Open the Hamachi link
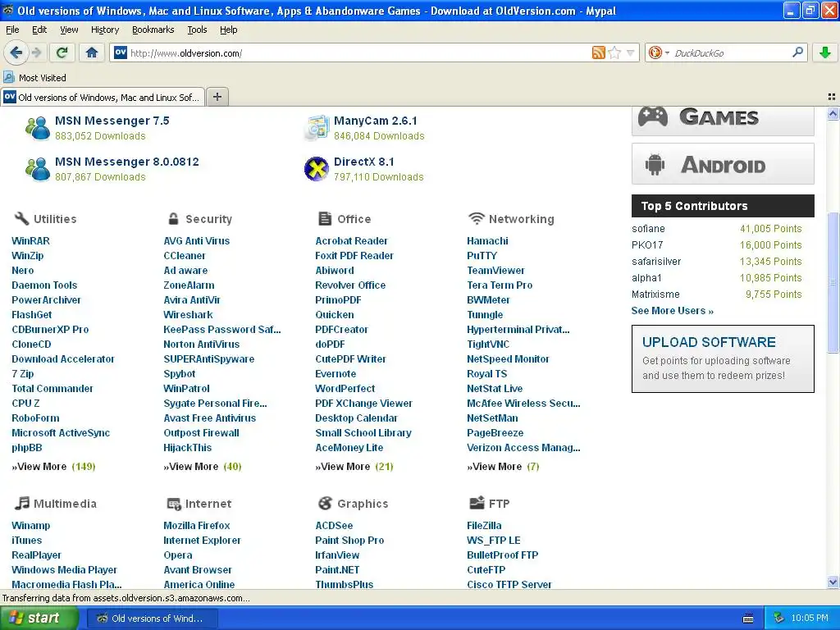The height and width of the screenshot is (630, 840). pos(487,241)
